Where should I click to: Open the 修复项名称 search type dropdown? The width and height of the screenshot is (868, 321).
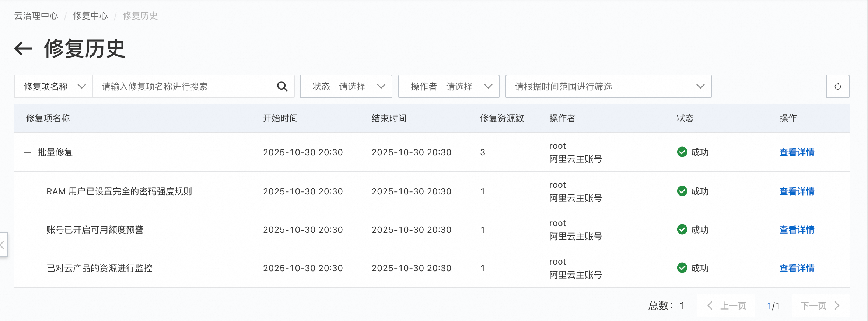coord(53,86)
